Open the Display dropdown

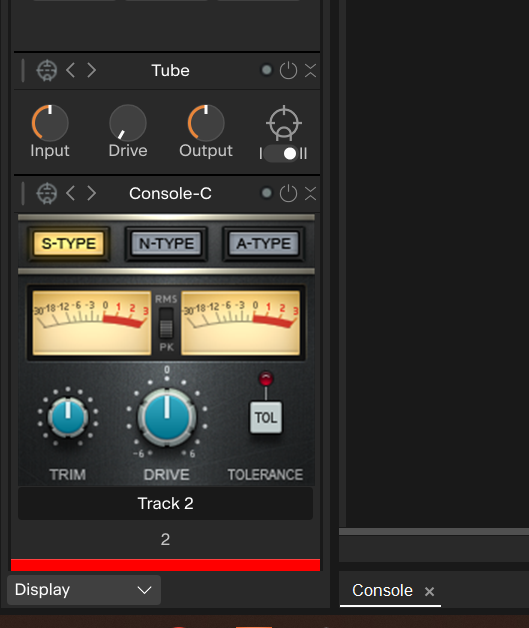click(84, 590)
